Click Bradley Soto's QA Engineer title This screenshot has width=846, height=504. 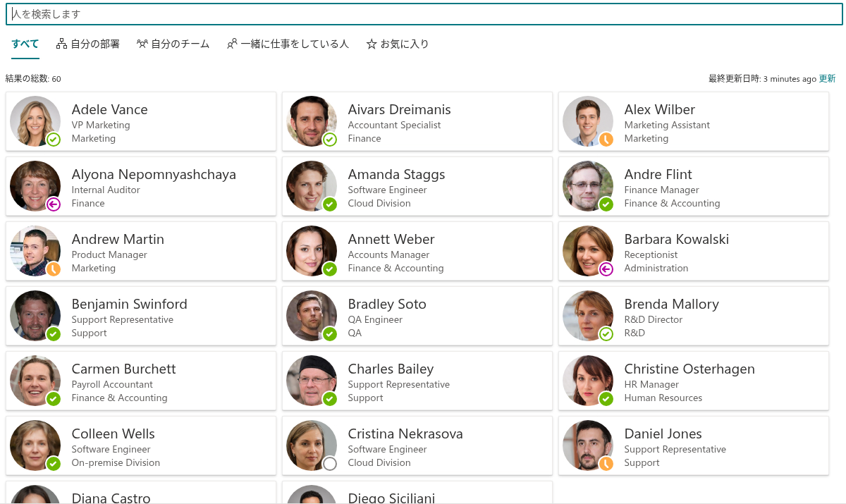[x=375, y=319]
